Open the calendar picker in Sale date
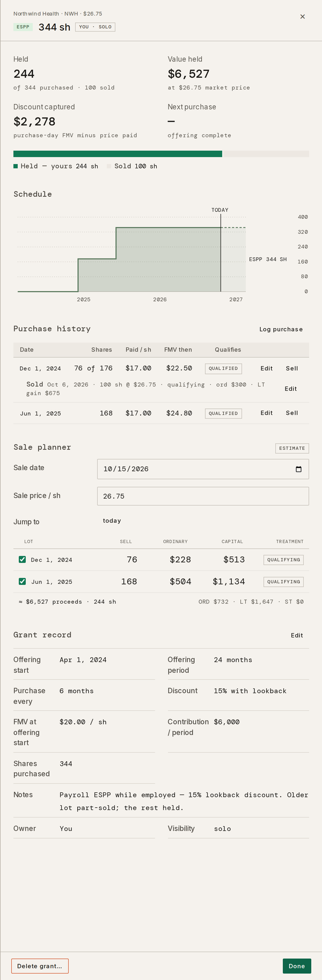Screen dimensions: 322x980 298,469
